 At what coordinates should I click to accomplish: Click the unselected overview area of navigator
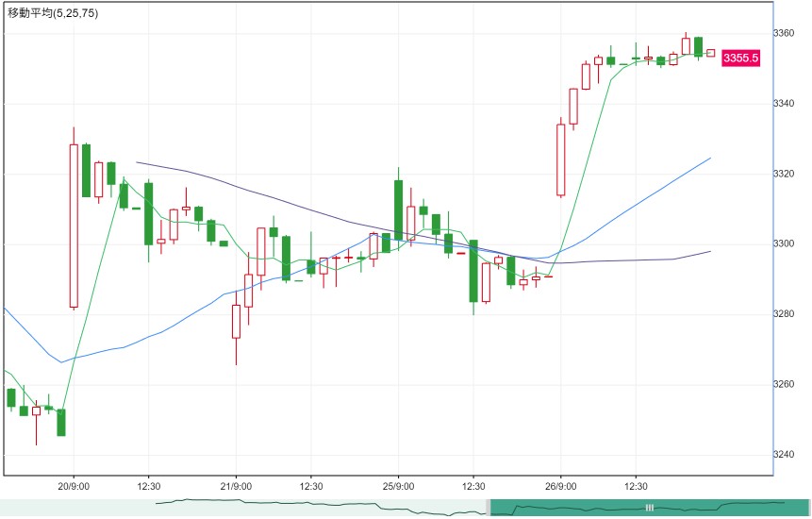[243, 508]
